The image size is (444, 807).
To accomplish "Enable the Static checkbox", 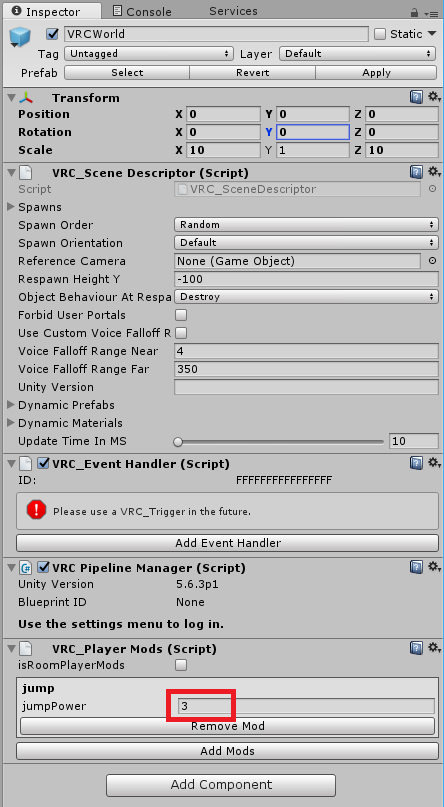I will [x=380, y=34].
